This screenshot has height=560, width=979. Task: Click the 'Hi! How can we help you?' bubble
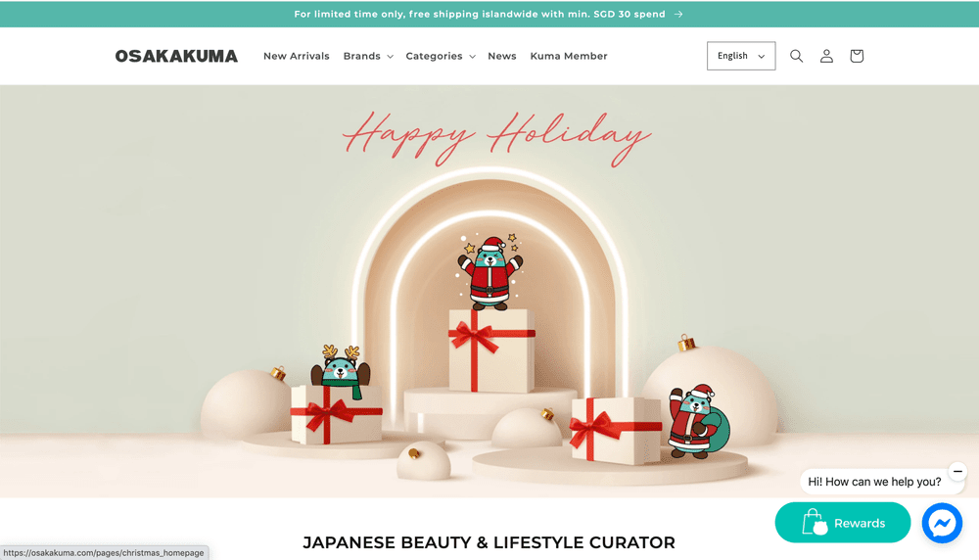point(874,482)
